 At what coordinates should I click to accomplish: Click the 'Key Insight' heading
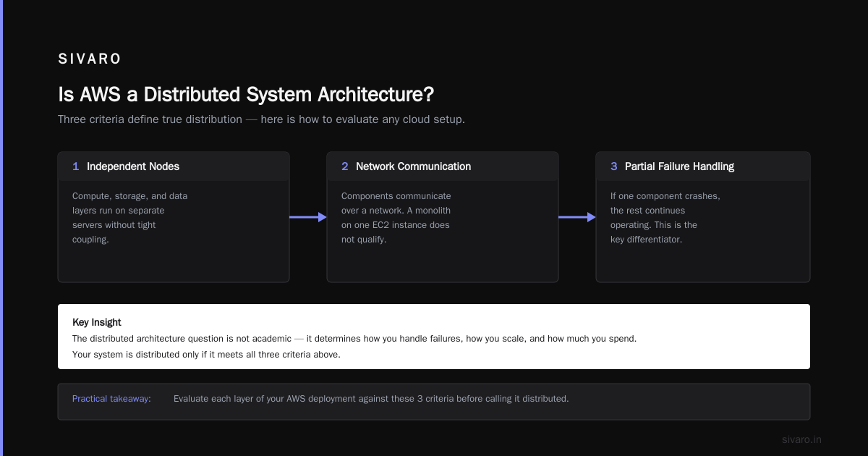tap(97, 322)
